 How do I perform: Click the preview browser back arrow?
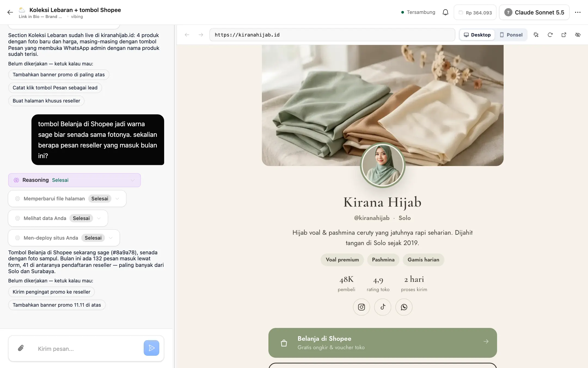click(187, 35)
